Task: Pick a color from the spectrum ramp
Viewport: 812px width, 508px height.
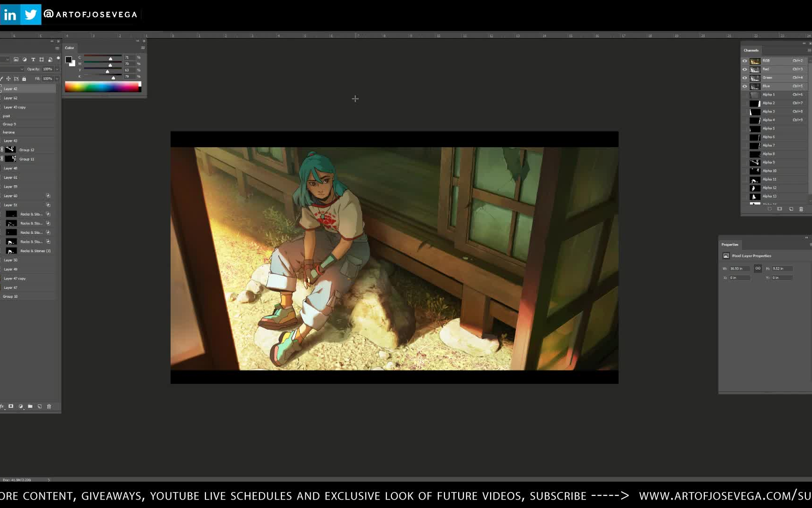Action: click(x=103, y=87)
